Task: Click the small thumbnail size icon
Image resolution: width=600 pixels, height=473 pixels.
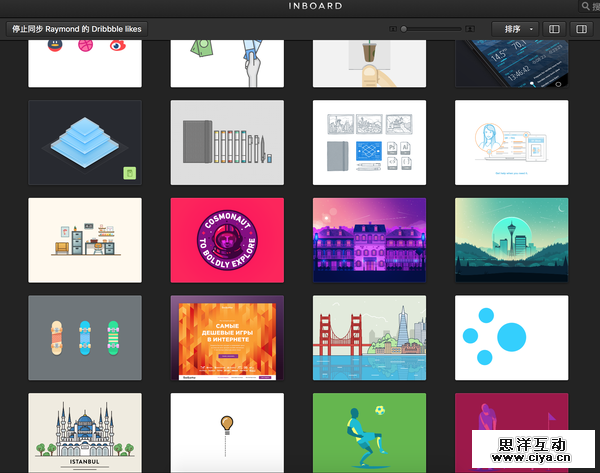Action: click(393, 29)
